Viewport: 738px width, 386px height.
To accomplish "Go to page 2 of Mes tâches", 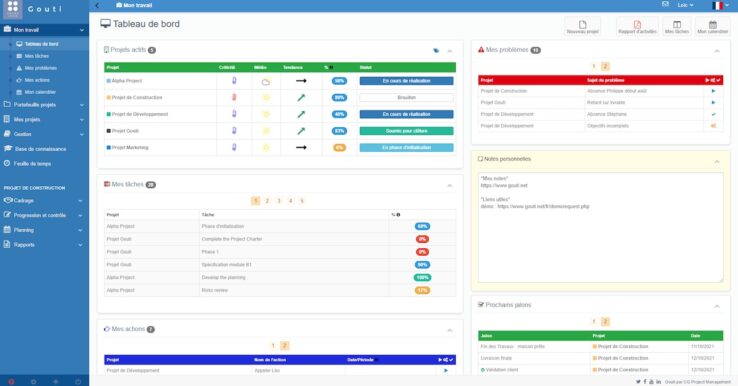I will [x=267, y=201].
